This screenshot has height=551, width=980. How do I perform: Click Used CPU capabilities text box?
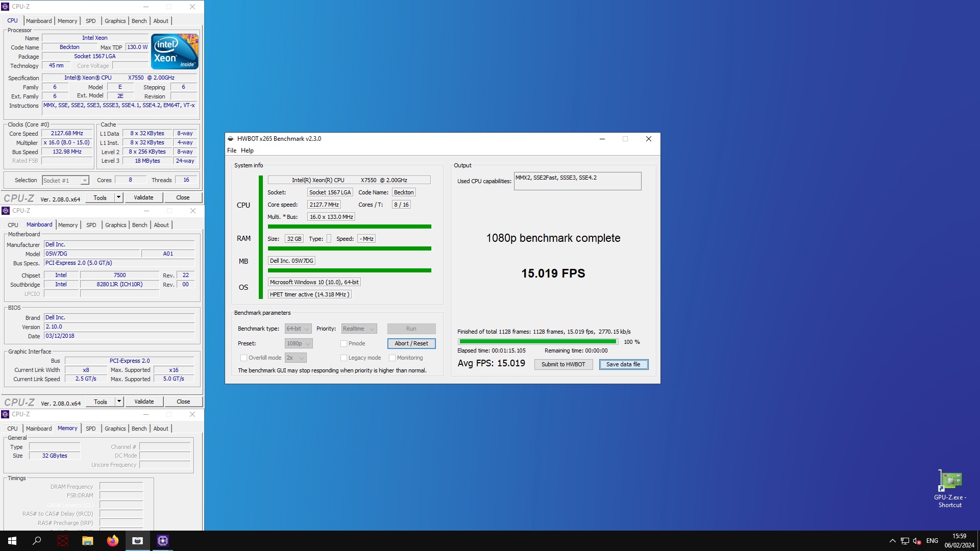(x=577, y=181)
